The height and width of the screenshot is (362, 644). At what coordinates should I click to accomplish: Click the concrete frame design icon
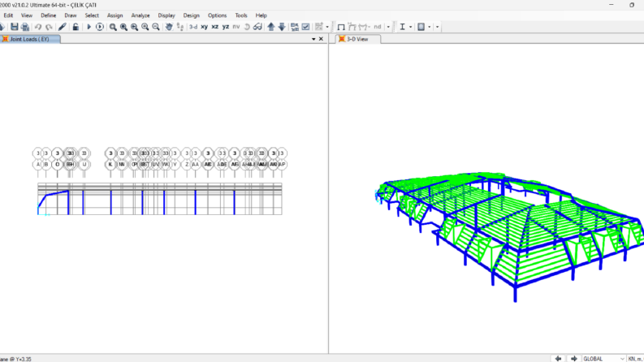click(421, 27)
